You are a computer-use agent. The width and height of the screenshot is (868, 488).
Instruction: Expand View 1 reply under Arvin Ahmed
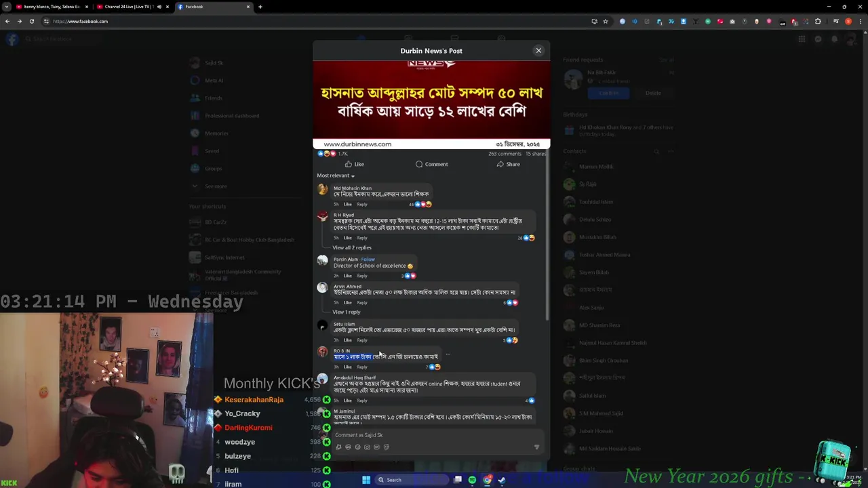(346, 312)
